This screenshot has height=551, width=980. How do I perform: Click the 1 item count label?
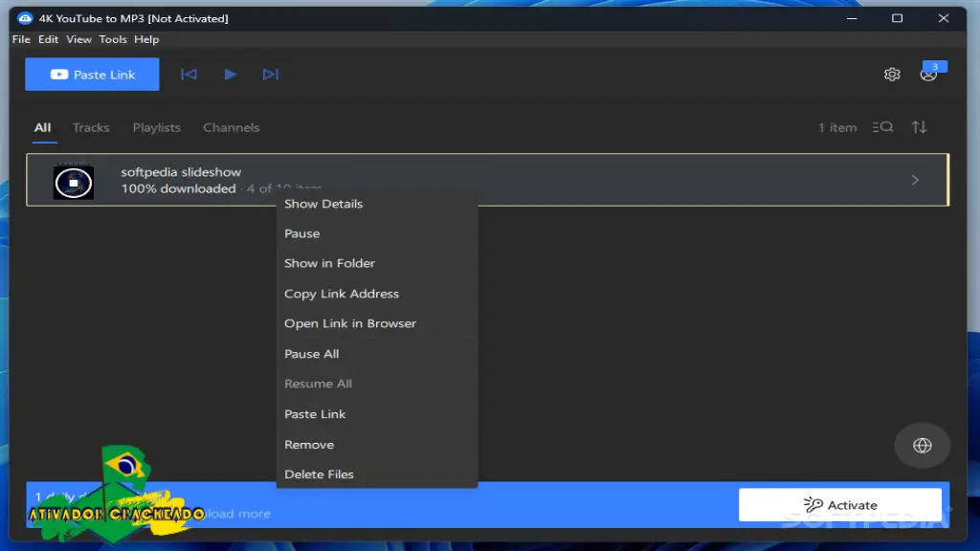[837, 127]
